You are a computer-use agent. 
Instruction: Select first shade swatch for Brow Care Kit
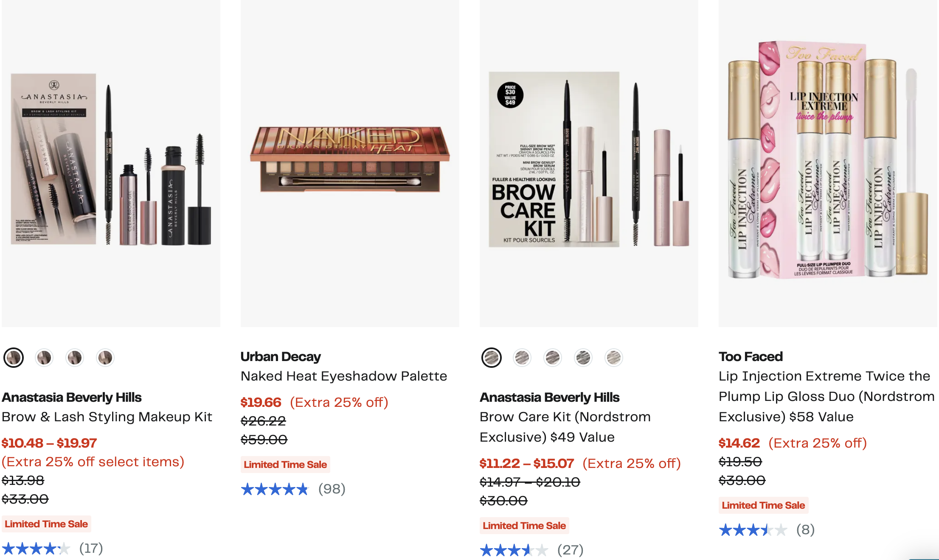pos(492,358)
